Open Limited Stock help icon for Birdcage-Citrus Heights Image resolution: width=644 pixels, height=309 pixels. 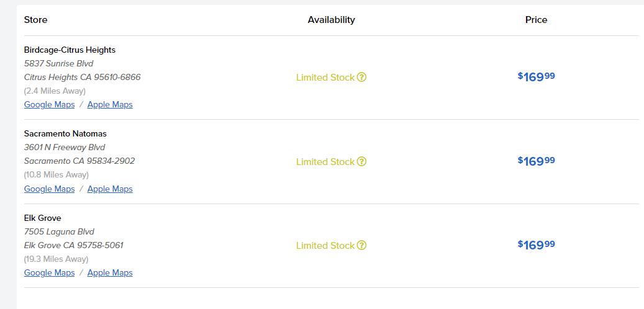(x=362, y=78)
